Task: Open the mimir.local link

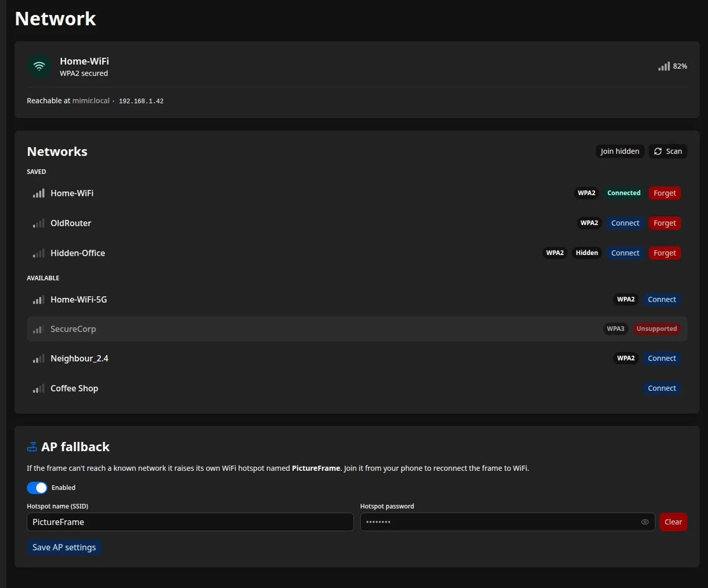Action: (x=91, y=101)
